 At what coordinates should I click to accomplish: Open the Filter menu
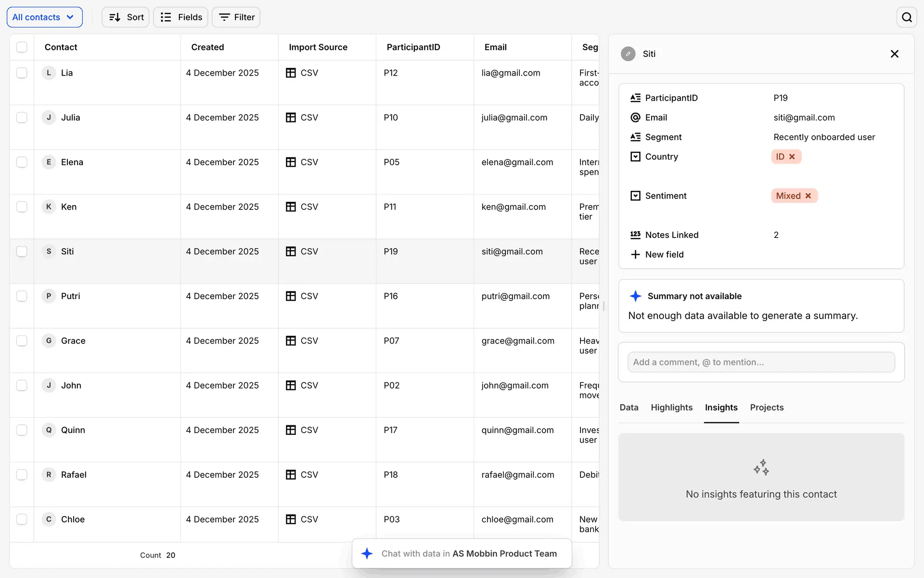[236, 17]
